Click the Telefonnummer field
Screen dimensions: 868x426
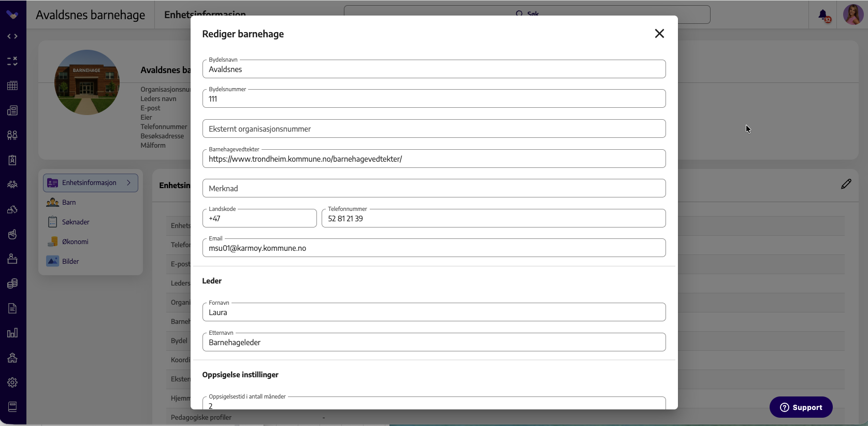coord(494,218)
